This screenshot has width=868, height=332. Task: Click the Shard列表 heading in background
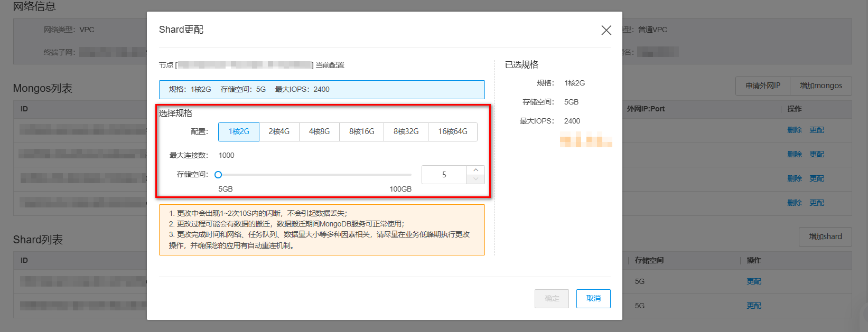pos(38,240)
